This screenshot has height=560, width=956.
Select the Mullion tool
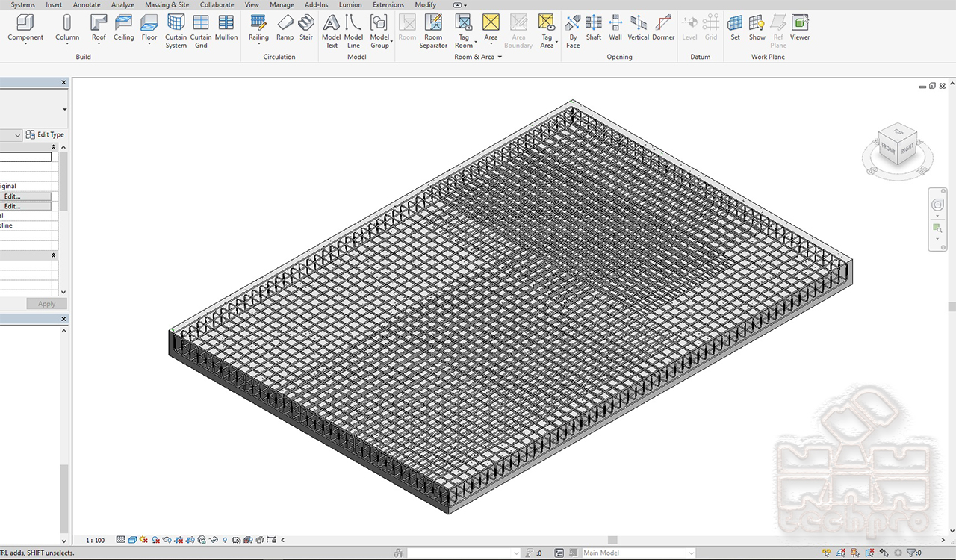click(x=226, y=28)
